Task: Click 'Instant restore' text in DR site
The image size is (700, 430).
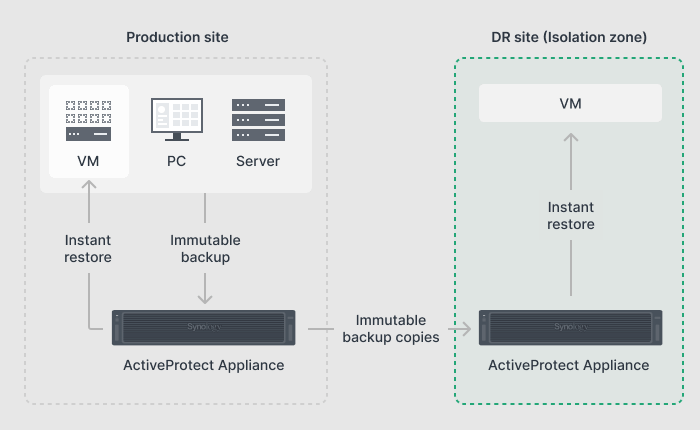Action: [571, 215]
